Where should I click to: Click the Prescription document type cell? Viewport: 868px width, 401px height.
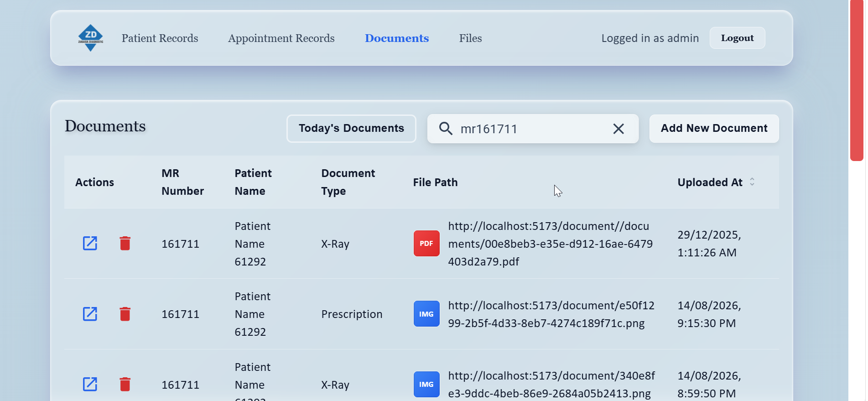tap(352, 314)
